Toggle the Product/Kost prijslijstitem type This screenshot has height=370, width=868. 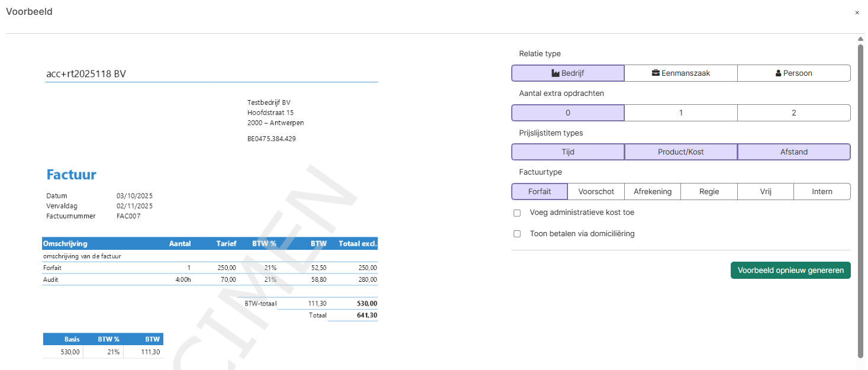coord(681,152)
